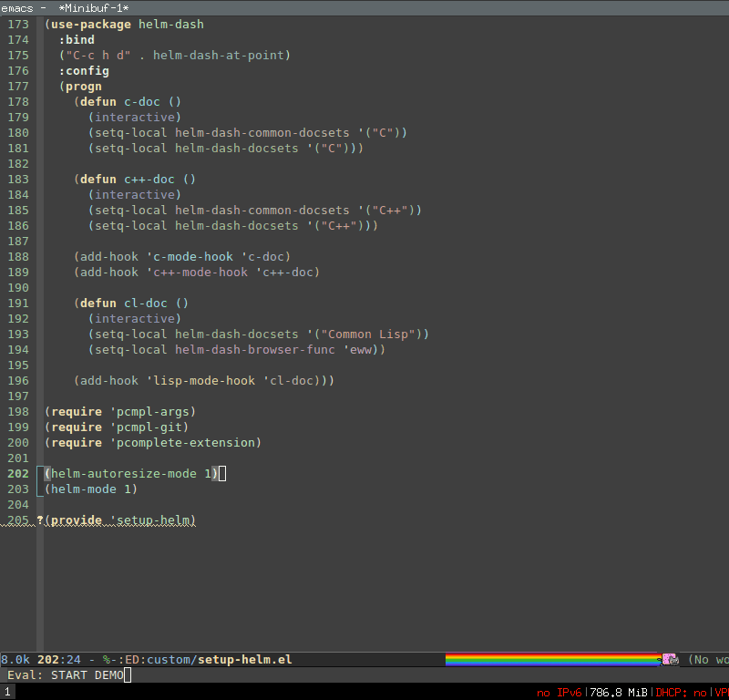
Task: Click the 'no IPv6' status bar entry
Action: click(x=560, y=693)
